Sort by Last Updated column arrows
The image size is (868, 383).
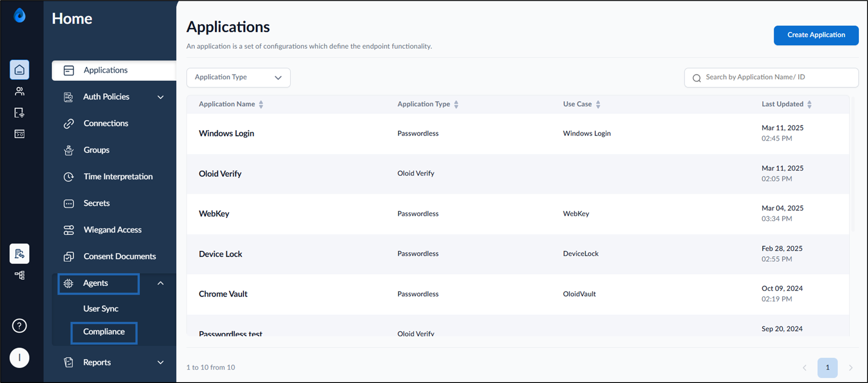[x=809, y=105]
